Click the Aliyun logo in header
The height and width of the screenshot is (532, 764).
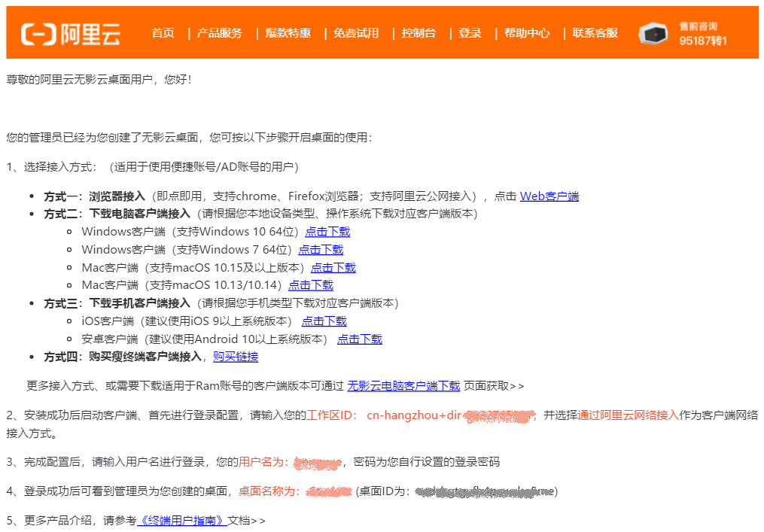click(x=71, y=34)
